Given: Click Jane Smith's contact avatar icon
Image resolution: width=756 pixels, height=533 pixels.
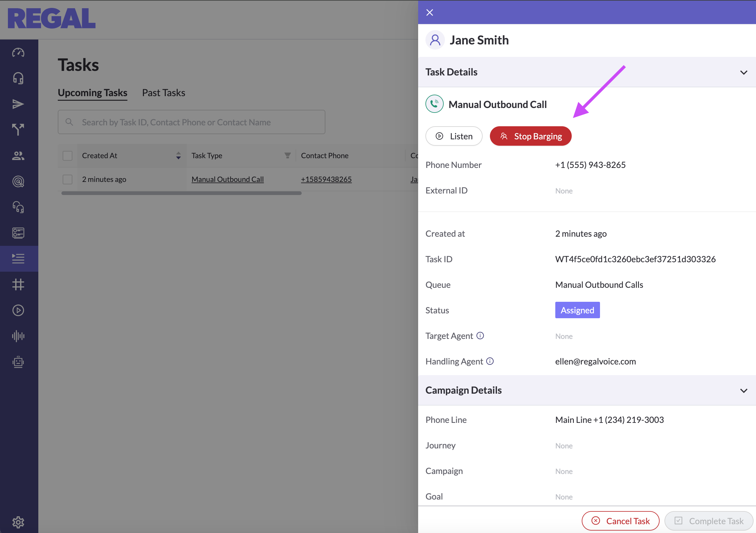Looking at the screenshot, I should click(x=435, y=40).
